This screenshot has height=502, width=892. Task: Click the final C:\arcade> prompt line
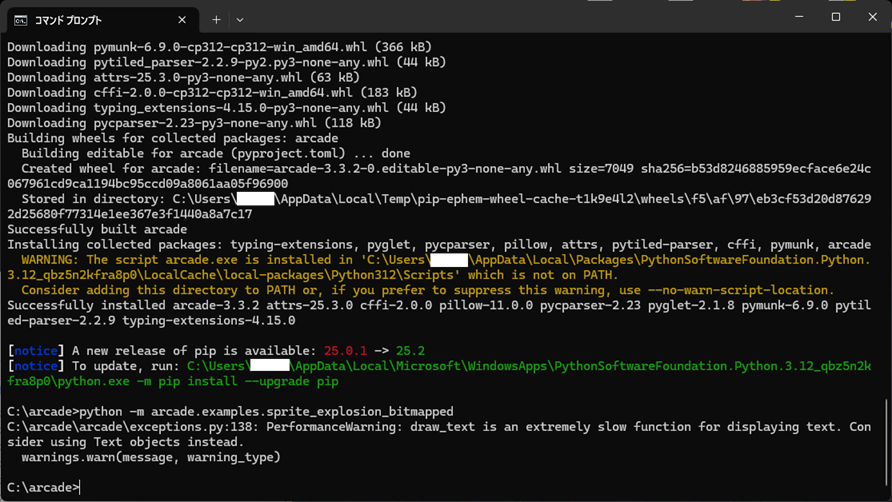42,487
